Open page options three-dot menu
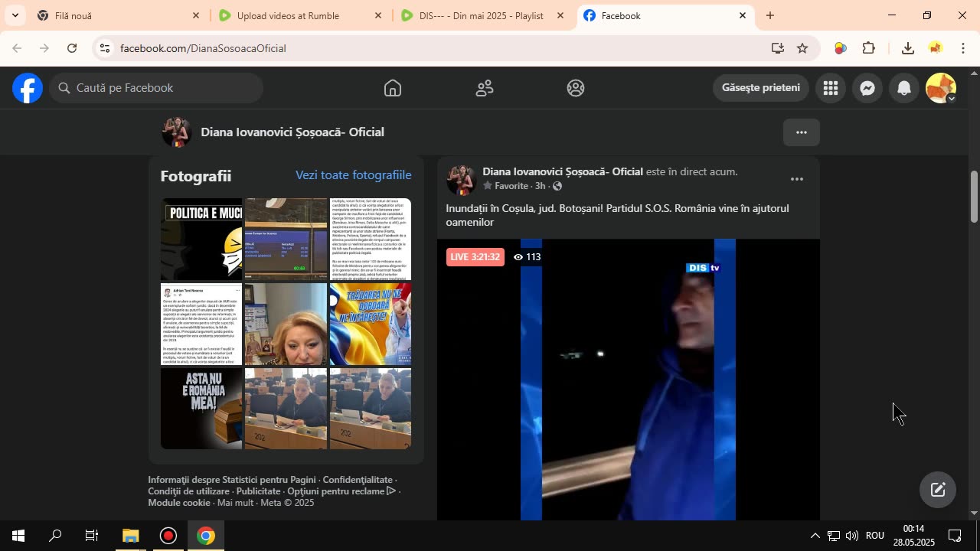Image resolution: width=980 pixels, height=551 pixels. [x=802, y=132]
